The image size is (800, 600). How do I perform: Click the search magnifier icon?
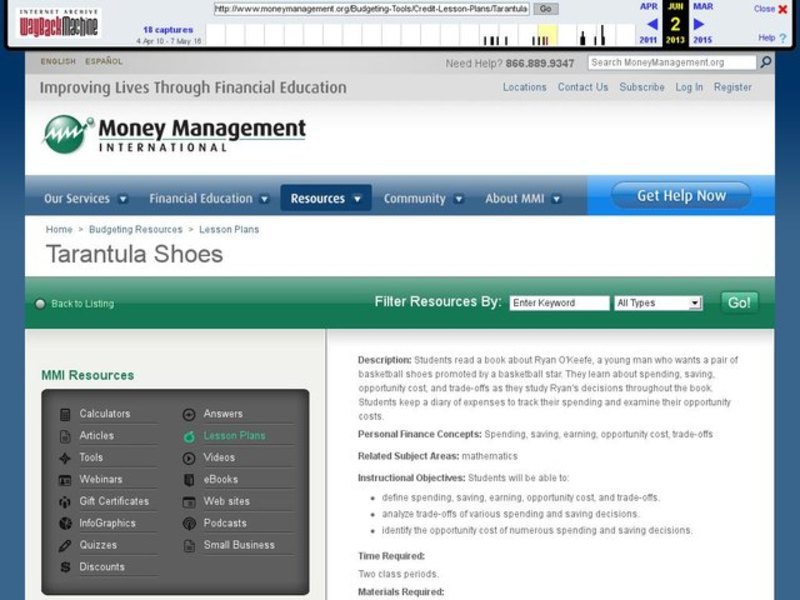coord(766,63)
